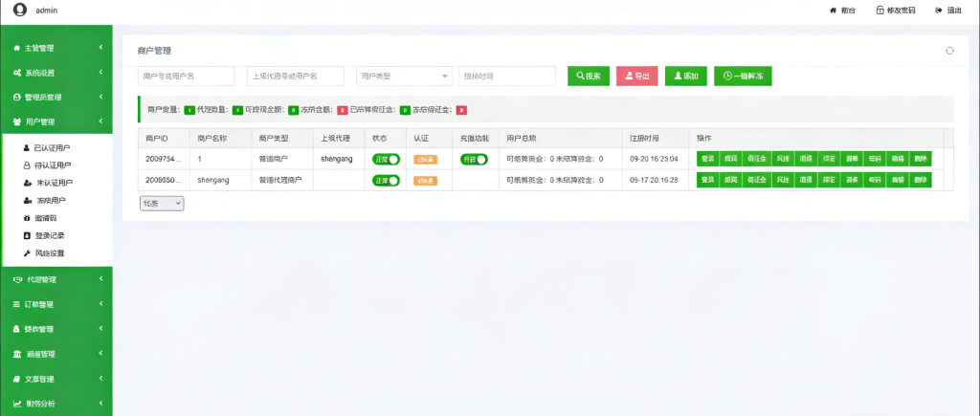Click 密码 button in shengang merchant row
Viewport: 980px width, 416px height.
pos(874,181)
